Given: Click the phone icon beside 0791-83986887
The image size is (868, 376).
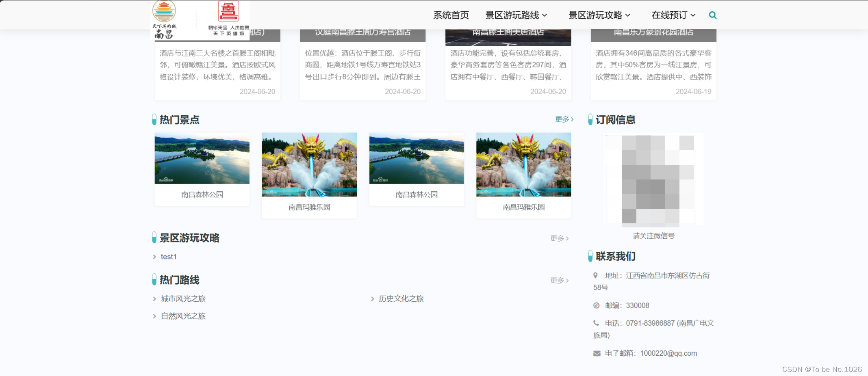Looking at the screenshot, I should pos(596,323).
